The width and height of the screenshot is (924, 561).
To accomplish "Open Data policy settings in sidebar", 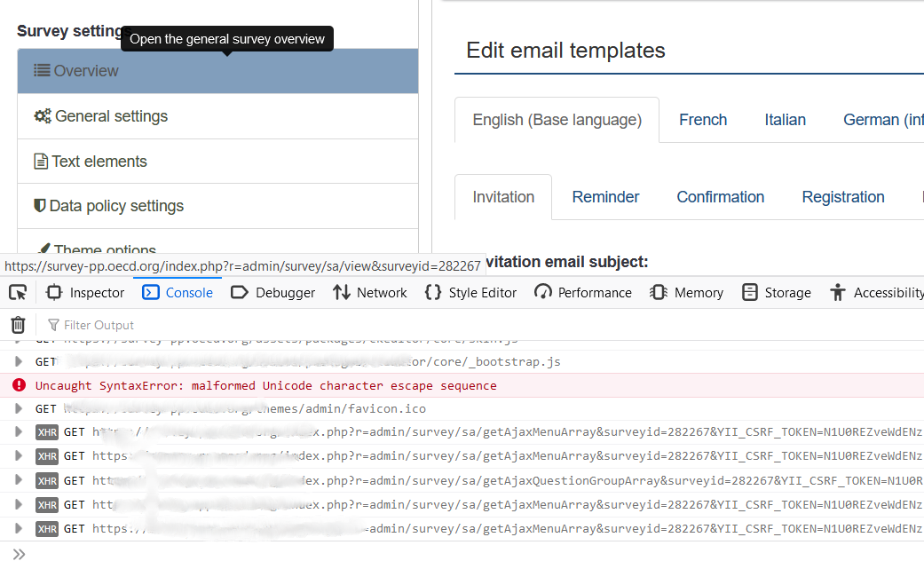I will [116, 206].
